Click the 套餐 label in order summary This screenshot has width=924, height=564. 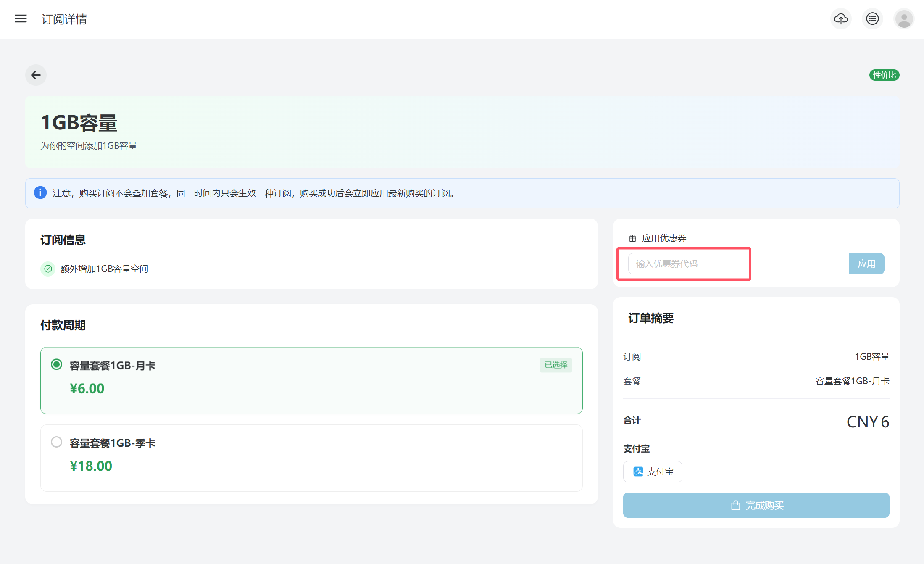(632, 381)
